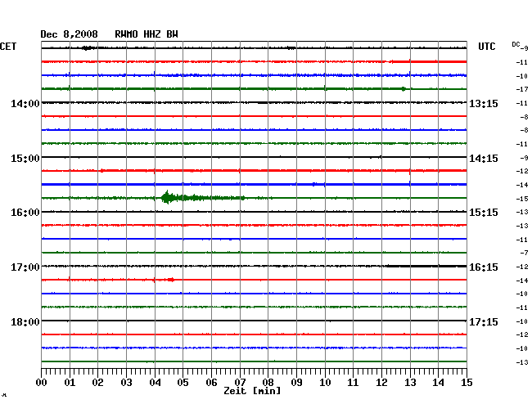This screenshot has height=404, width=532.
Task: Click the Zeit [min] axis title
Action: click(x=252, y=391)
